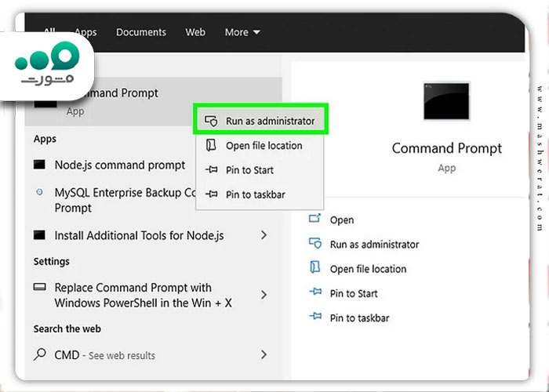The width and height of the screenshot is (549, 392).
Task: Switch to the Web search tab
Action: [195, 32]
